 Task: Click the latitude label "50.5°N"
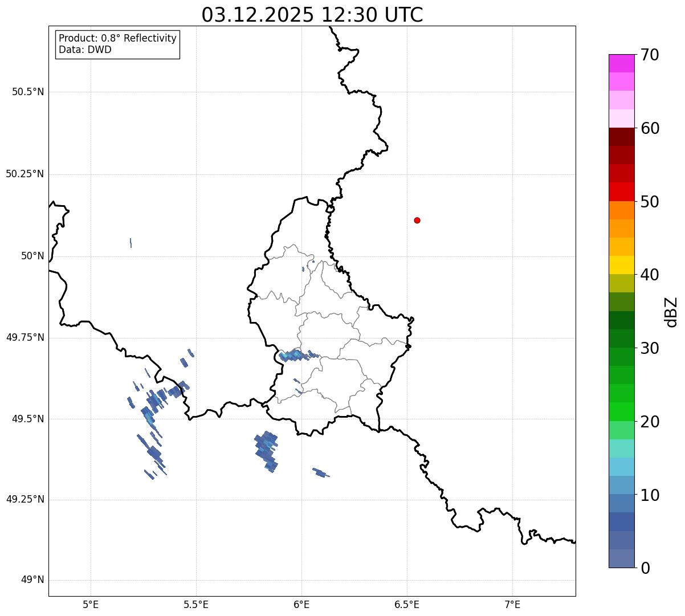pyautogui.click(x=28, y=92)
